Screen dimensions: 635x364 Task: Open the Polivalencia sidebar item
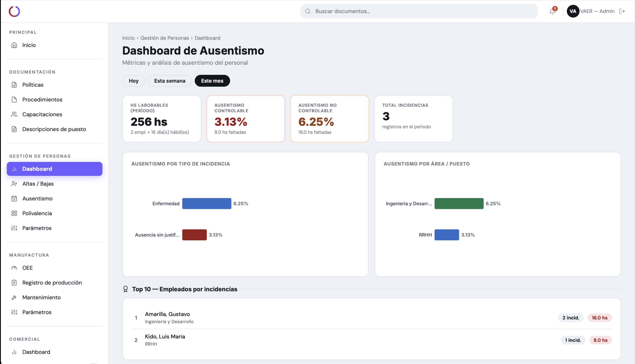[55, 213]
